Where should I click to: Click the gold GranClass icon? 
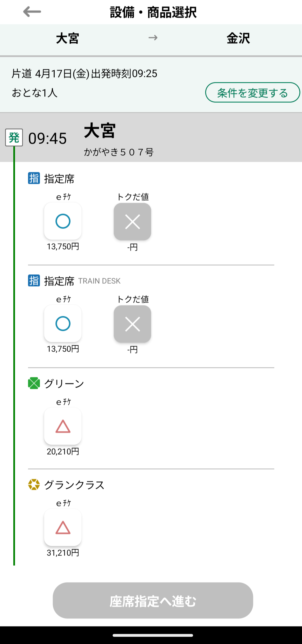click(34, 485)
